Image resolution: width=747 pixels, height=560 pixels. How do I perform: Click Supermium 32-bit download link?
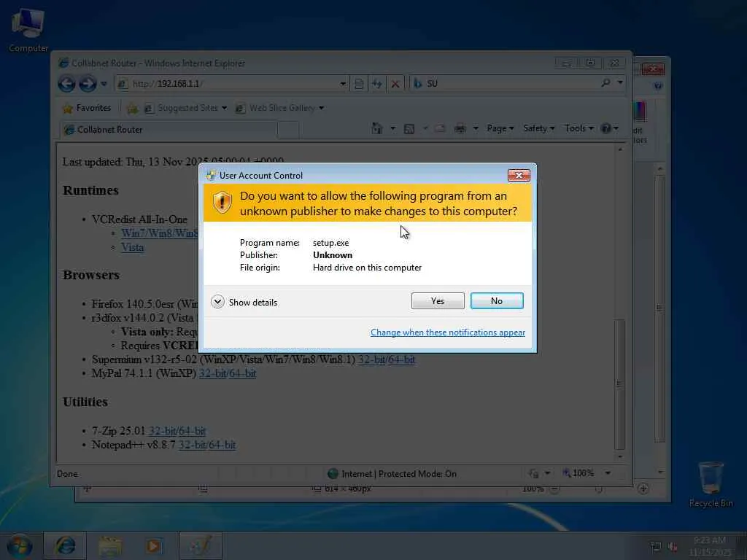[371, 359]
